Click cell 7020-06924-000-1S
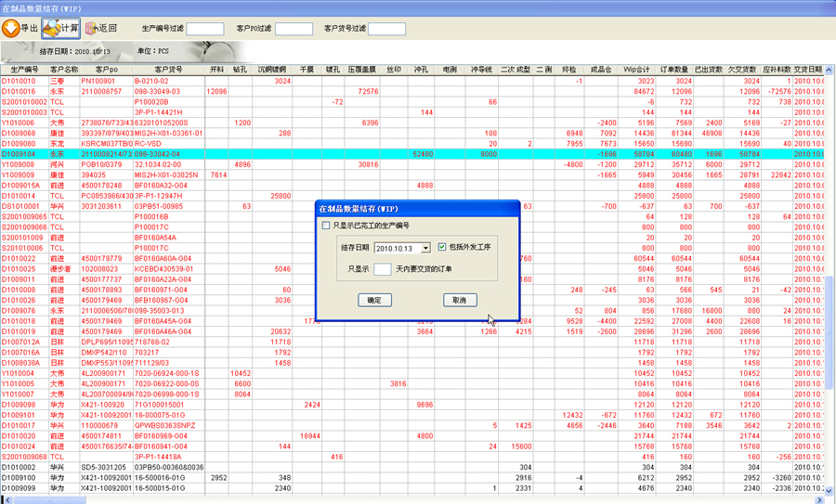 167,373
